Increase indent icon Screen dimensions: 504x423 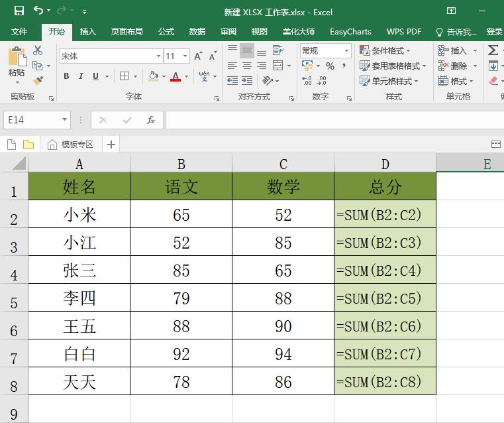click(247, 80)
